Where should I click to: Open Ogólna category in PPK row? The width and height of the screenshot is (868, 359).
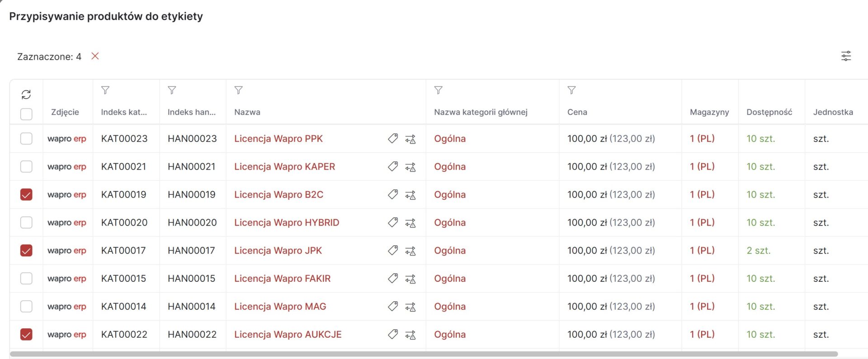[x=450, y=139]
